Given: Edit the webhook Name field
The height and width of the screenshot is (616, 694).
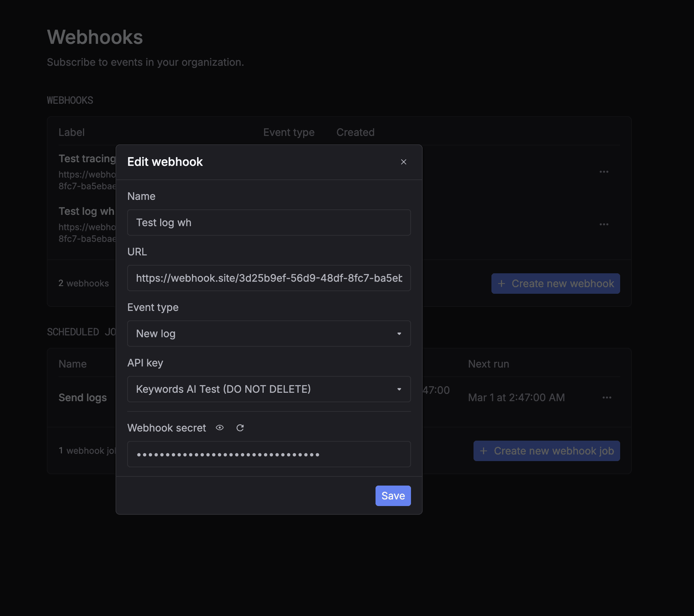Looking at the screenshot, I should [x=269, y=223].
